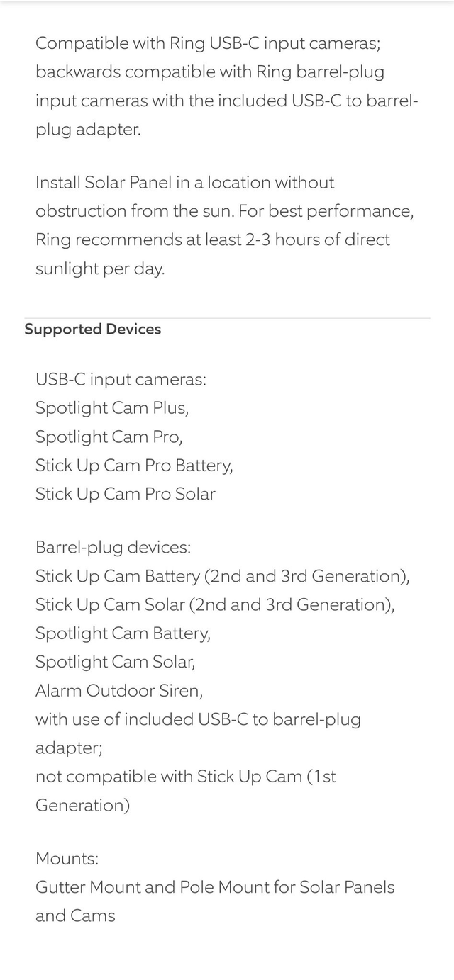The image size is (454, 980).
Task: Click the Gutter Mount and Pole Mount line
Action: pos(215,887)
